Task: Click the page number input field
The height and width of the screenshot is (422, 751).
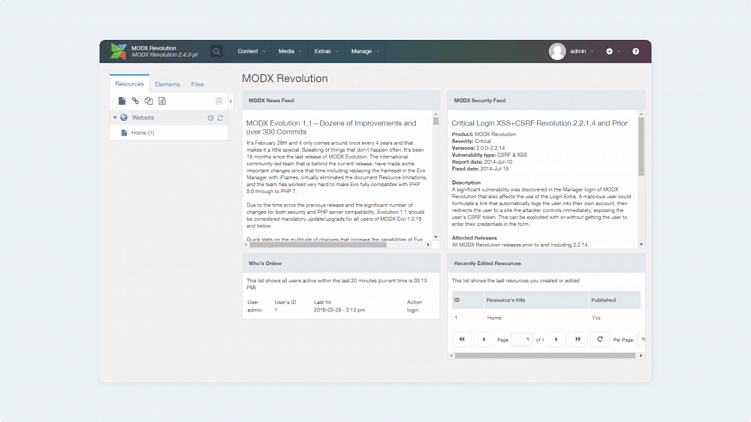Action: pyautogui.click(x=522, y=340)
